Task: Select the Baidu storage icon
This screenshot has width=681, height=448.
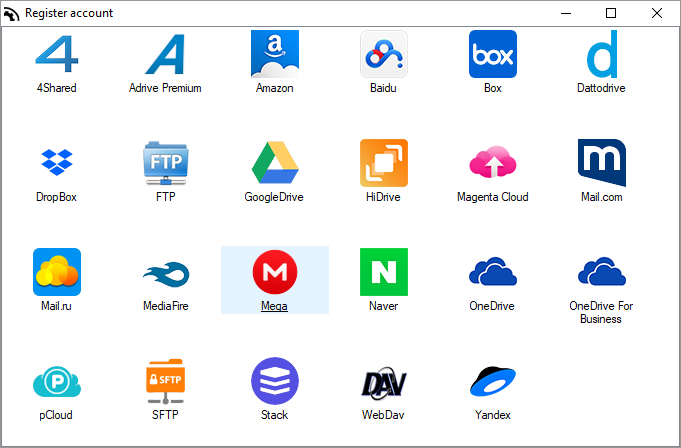Action: (384, 54)
